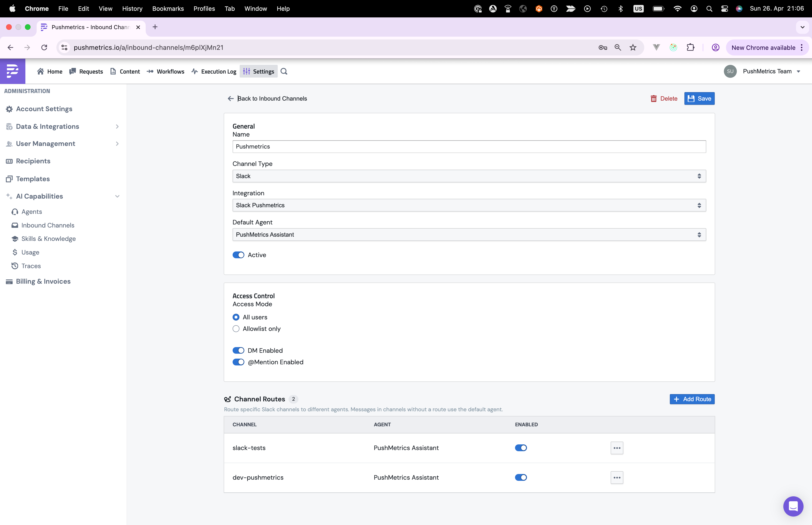The width and height of the screenshot is (812, 525).
Task: Open the tab search dropdown arrow
Action: 802,27
